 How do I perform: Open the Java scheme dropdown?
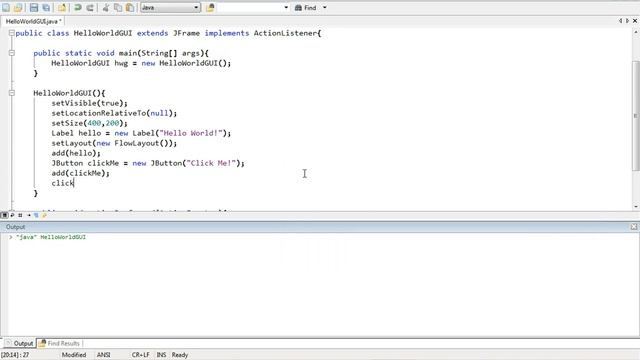(x=170, y=7)
